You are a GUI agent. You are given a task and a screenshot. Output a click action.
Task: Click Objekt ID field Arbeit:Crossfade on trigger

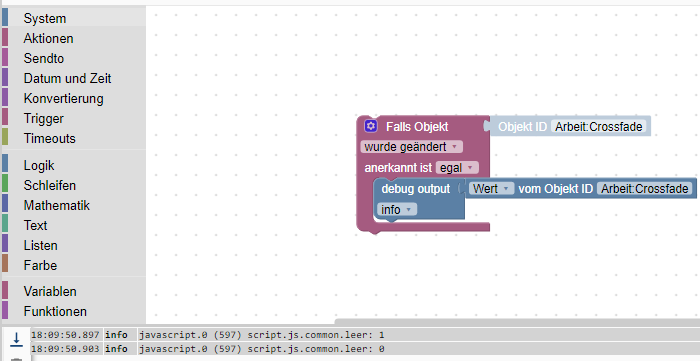(599, 127)
